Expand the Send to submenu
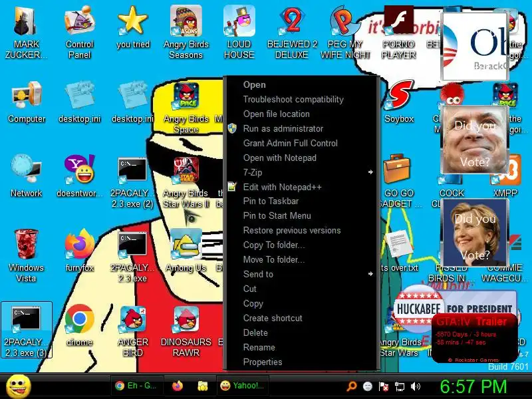The image size is (532, 399). [x=302, y=274]
